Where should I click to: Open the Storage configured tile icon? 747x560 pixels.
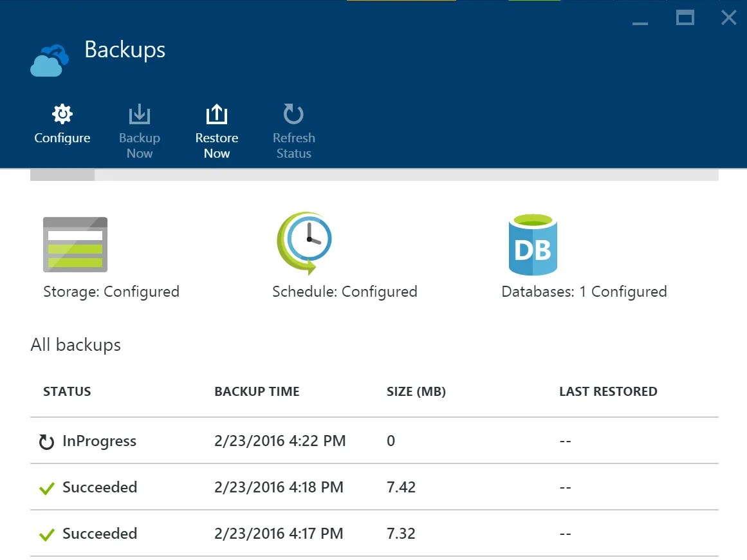(x=75, y=245)
